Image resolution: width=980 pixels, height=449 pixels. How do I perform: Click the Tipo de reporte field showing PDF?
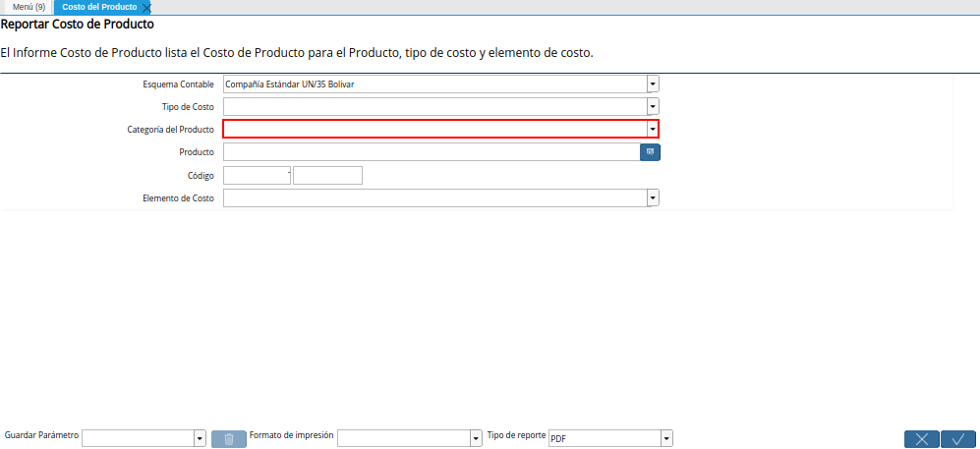pos(605,438)
